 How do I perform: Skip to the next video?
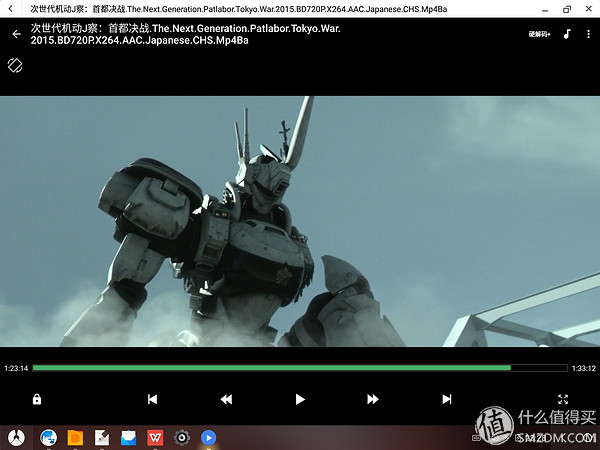click(447, 399)
